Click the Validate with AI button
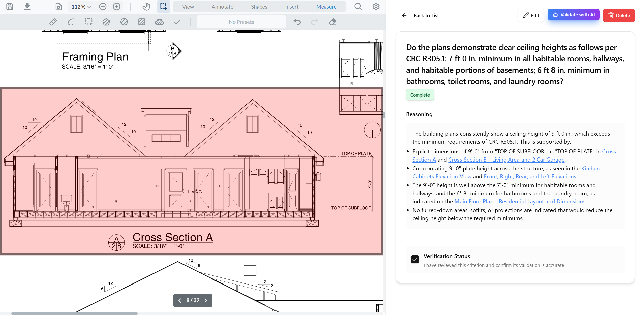The image size is (644, 315). tap(573, 15)
